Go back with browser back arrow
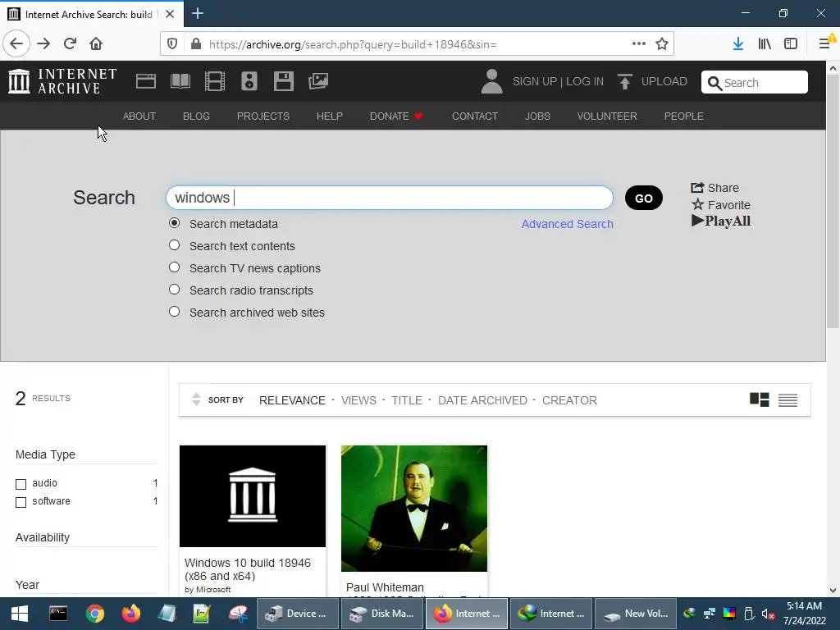The image size is (840, 630). click(x=16, y=43)
